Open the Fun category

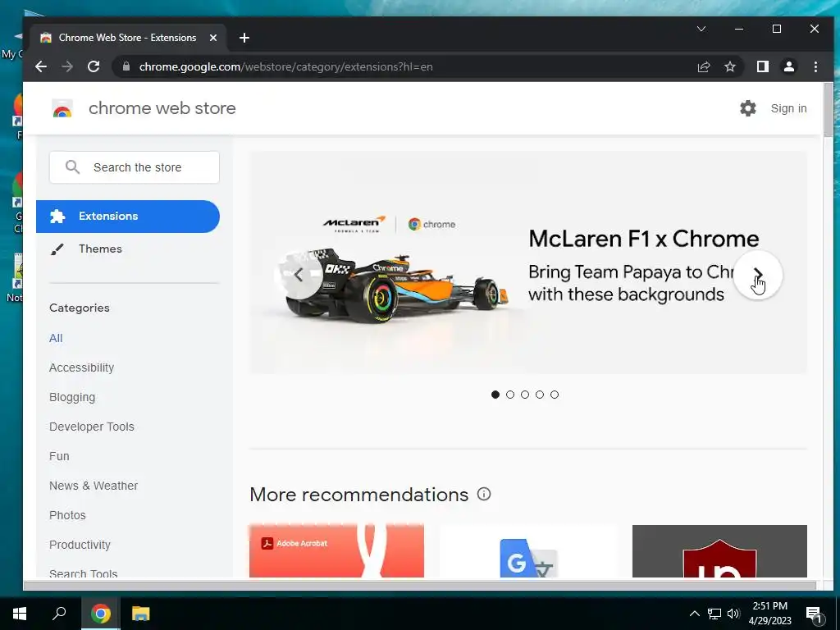pos(59,456)
